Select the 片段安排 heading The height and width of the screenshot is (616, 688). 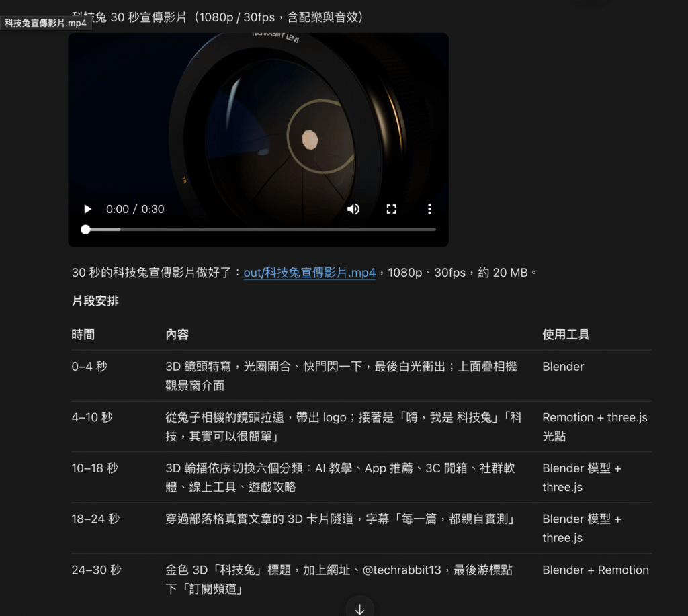point(95,301)
